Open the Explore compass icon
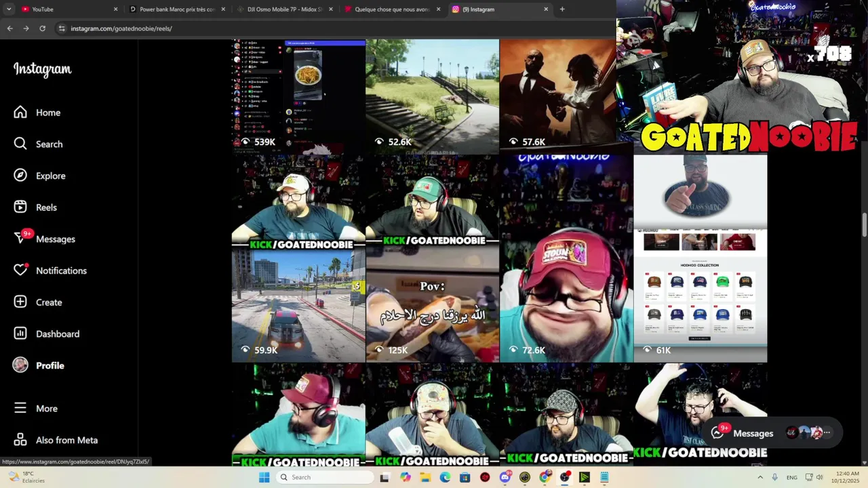 coord(20,176)
